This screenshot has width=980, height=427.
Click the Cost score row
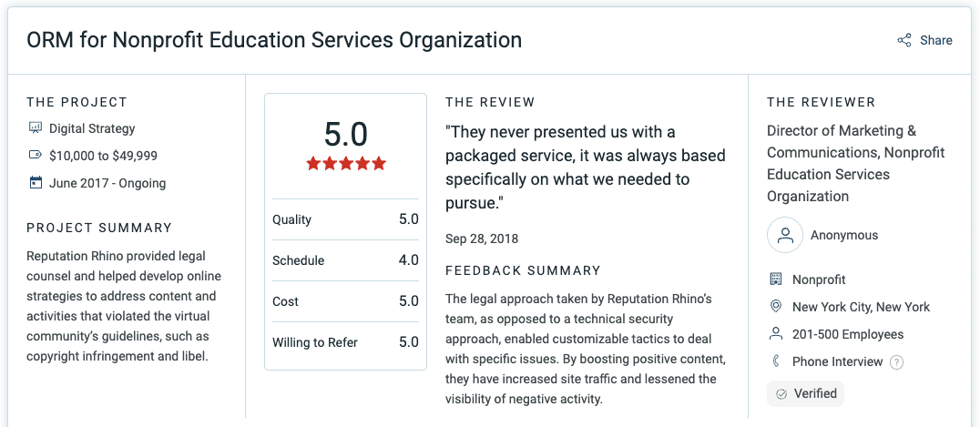pyautogui.click(x=345, y=301)
